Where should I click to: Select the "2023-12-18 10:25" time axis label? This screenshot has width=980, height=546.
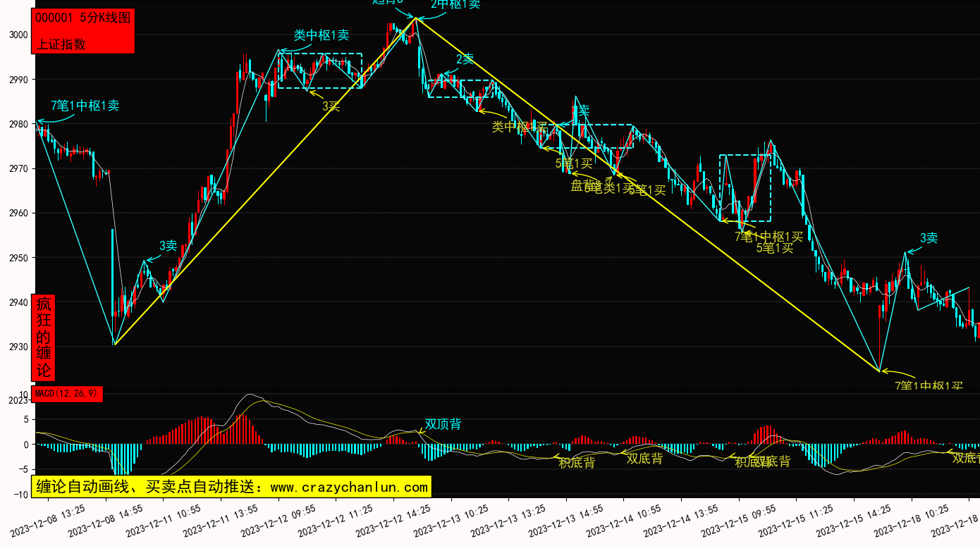point(912,521)
